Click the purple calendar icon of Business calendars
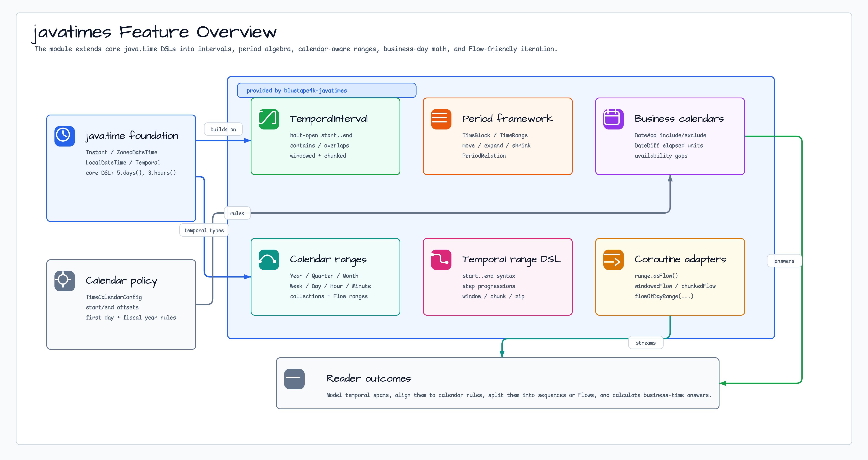Image resolution: width=868 pixels, height=460 pixels. click(613, 119)
